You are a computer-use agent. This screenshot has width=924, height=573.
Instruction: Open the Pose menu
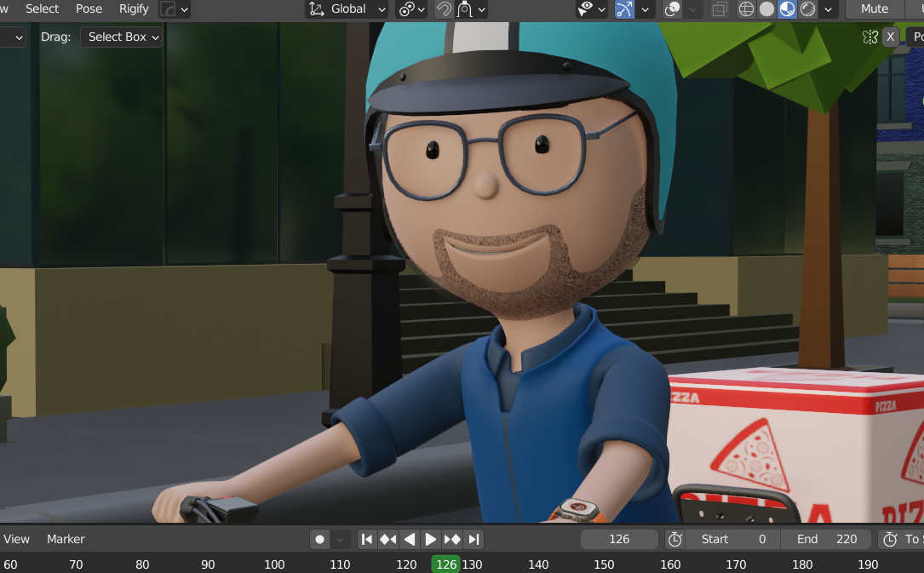tap(89, 9)
